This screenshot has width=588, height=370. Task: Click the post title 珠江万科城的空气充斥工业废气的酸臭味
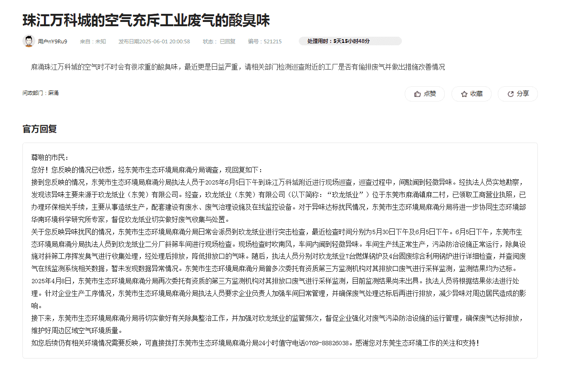146,21
